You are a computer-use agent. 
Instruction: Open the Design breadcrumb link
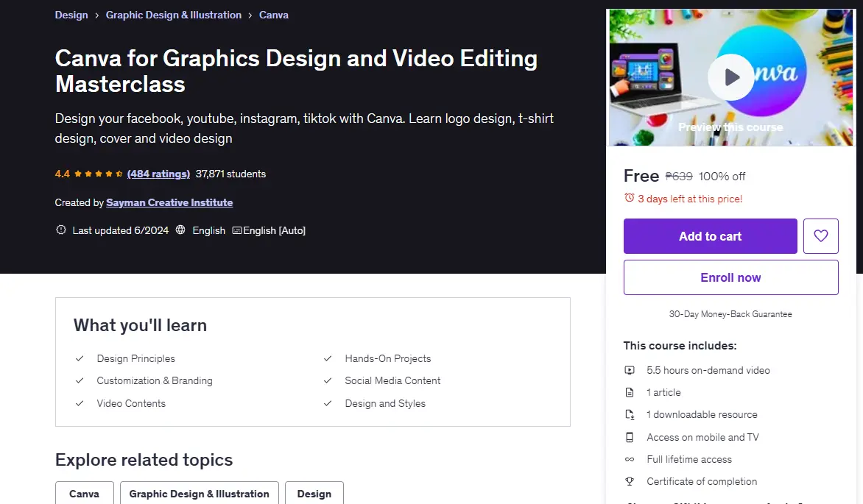tap(71, 15)
